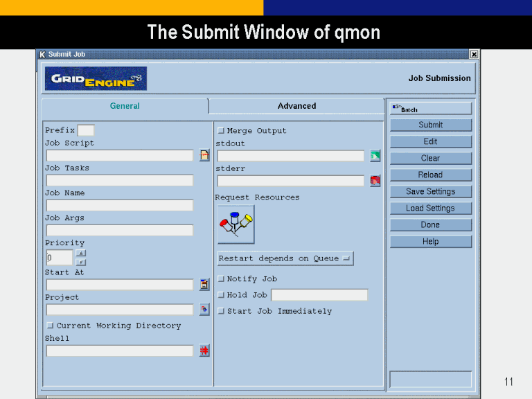Click the Reload button
Screen dimensions: 532x399
431,175
